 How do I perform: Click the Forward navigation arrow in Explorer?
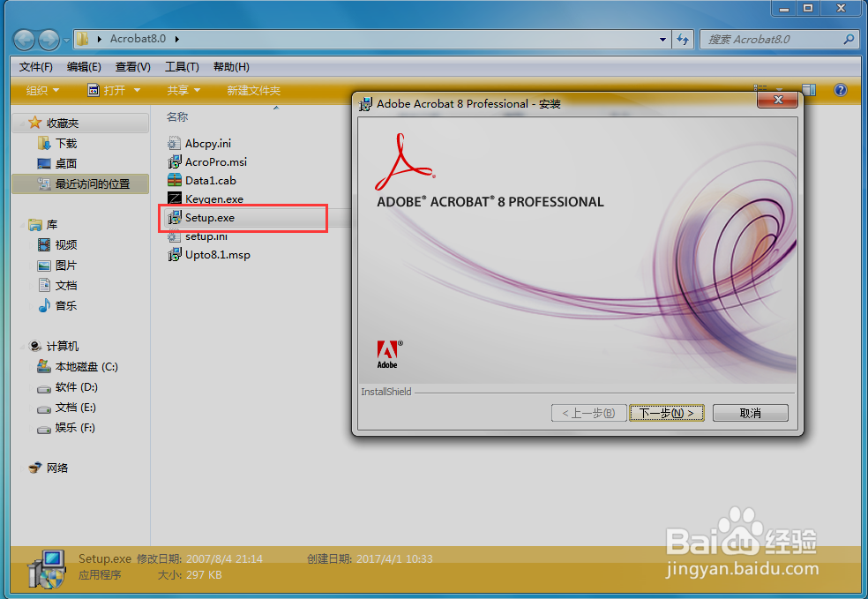[49, 40]
